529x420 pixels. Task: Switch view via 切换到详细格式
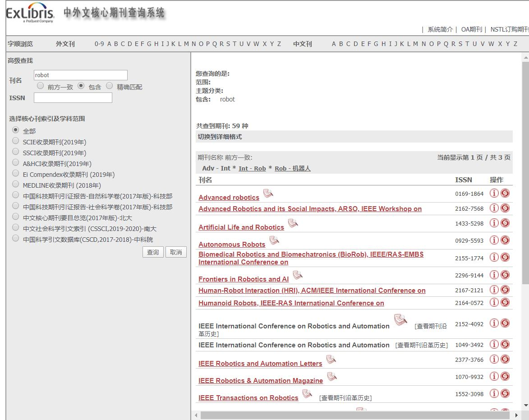point(220,137)
